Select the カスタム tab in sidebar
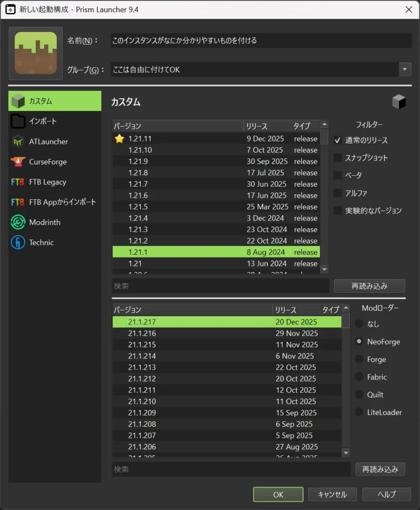The width and height of the screenshot is (420, 510). (55, 101)
